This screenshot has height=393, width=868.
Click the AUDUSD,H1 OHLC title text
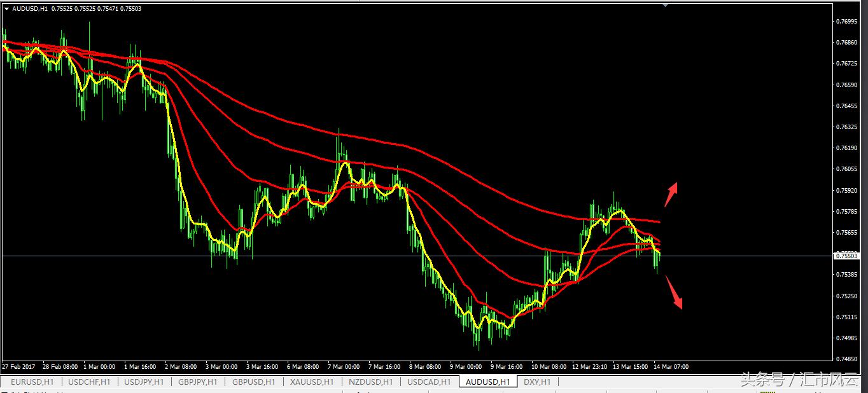[x=77, y=8]
